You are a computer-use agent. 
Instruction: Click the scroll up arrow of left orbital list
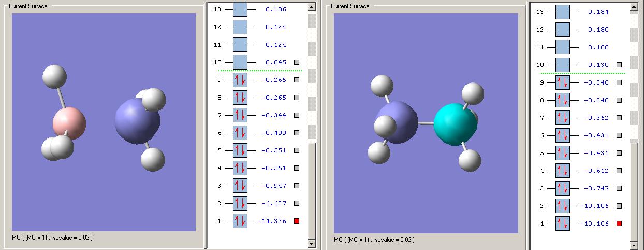coord(312,7)
